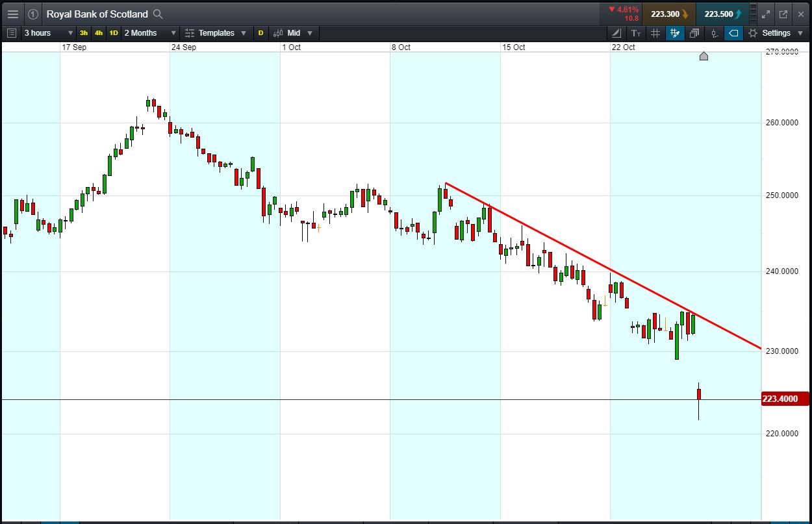The height and width of the screenshot is (524, 812).
Task: Click the 8 Oct date label
Action: tap(401, 47)
